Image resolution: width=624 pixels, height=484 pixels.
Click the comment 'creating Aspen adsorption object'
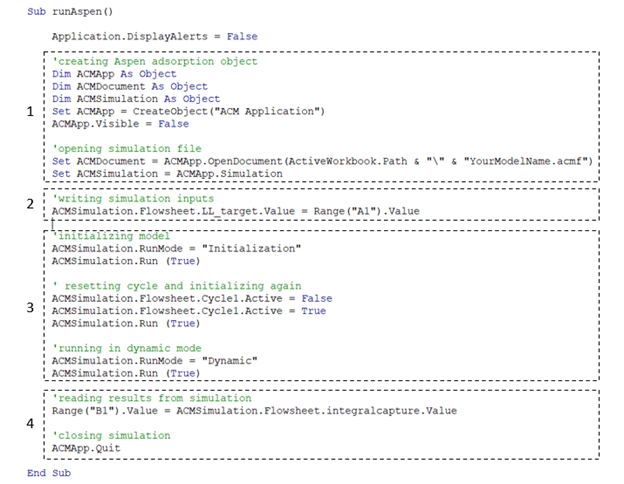click(x=155, y=61)
